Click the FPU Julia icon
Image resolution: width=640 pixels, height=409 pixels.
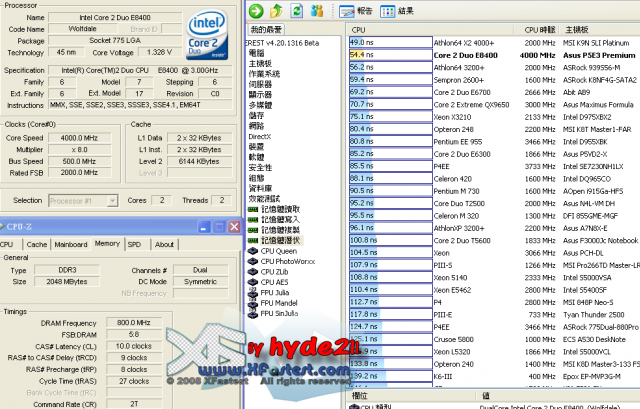click(x=253, y=293)
